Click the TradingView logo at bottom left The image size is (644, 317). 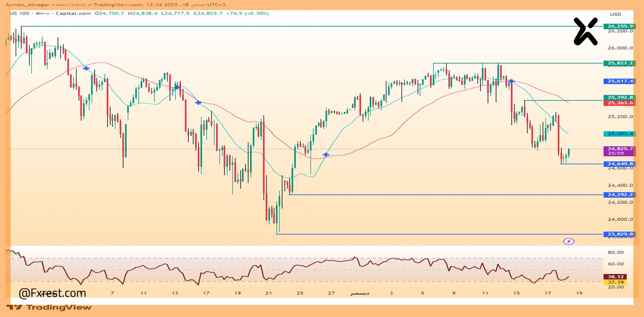click(x=49, y=307)
